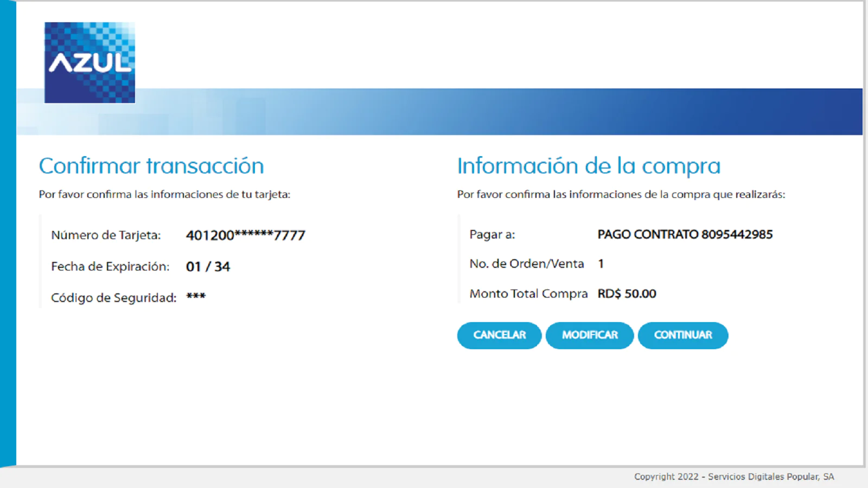The height and width of the screenshot is (488, 868).
Task: Click the Código de Seguridad label
Action: pos(113,298)
